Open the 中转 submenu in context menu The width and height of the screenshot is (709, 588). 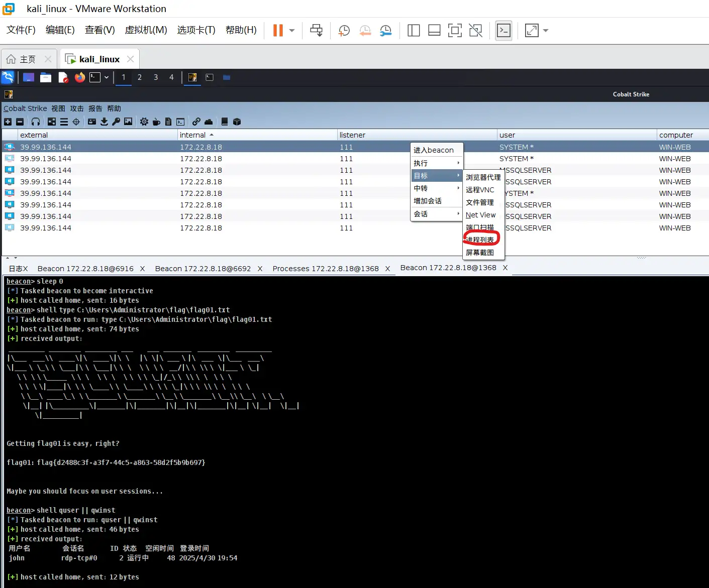(437, 188)
